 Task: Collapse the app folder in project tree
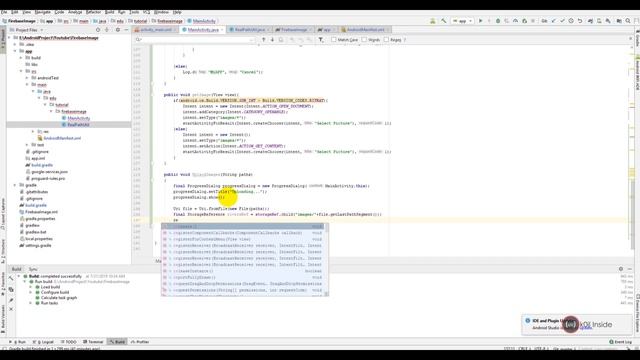[15, 51]
